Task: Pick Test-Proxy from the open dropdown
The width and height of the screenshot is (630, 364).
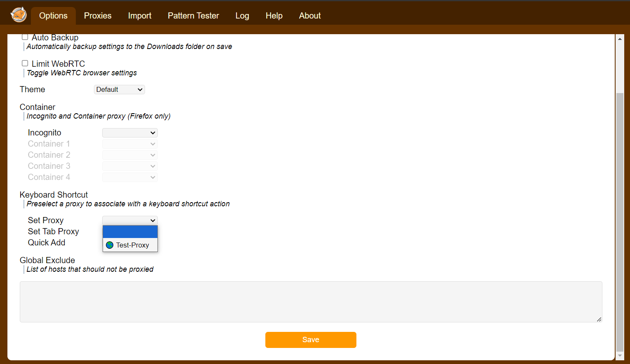Action: pyautogui.click(x=130, y=245)
